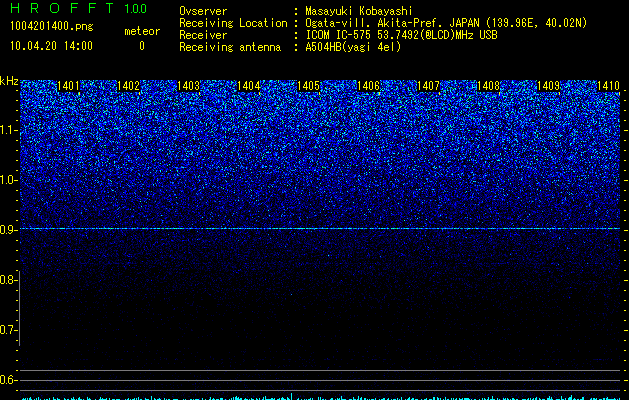
Task: Click the Receiver field label
Action: (203, 35)
